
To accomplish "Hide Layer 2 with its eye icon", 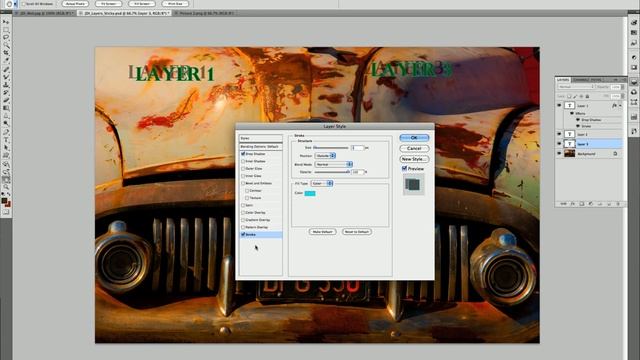I will 559,134.
